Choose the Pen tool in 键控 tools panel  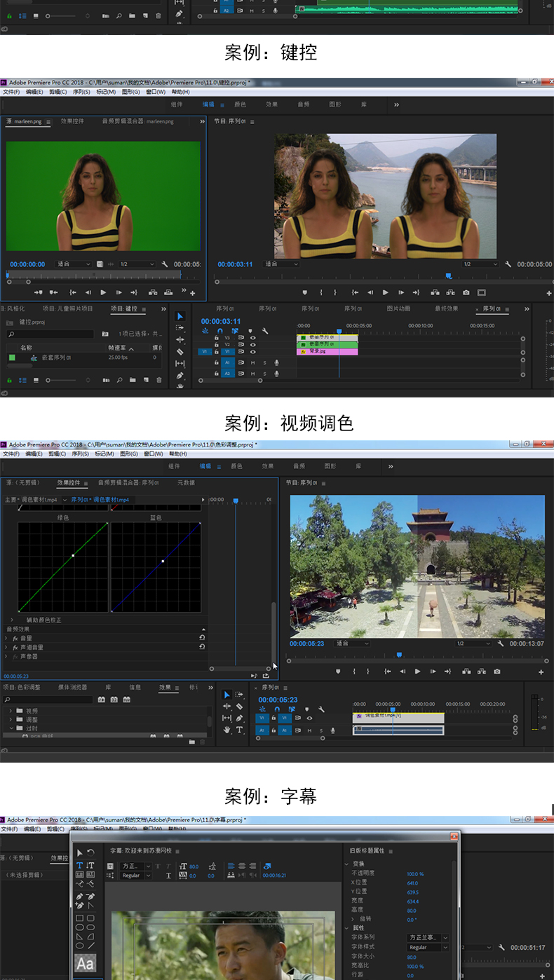tap(180, 376)
